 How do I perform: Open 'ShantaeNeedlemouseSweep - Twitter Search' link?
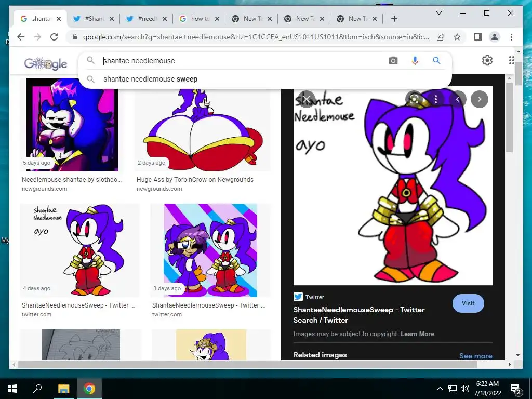pos(359,314)
